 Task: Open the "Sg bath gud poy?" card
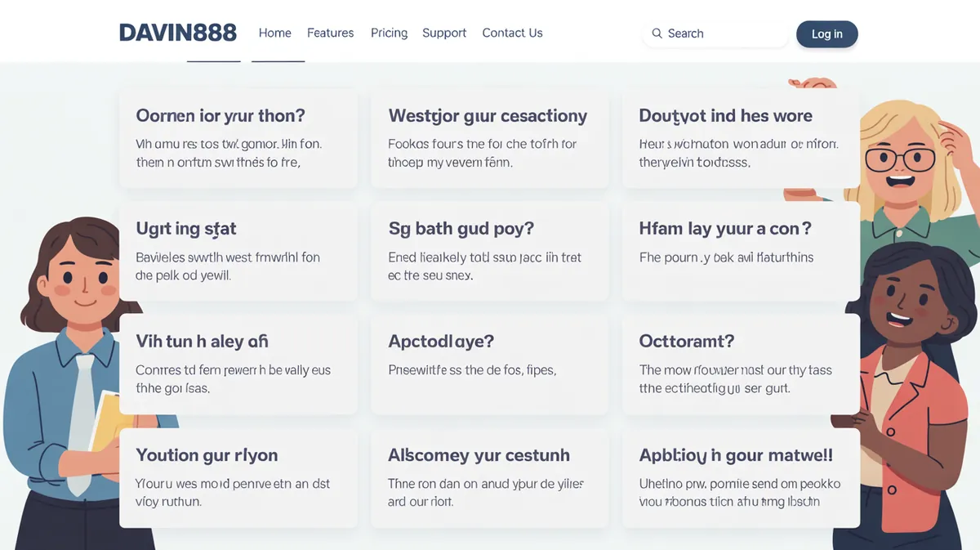click(490, 252)
